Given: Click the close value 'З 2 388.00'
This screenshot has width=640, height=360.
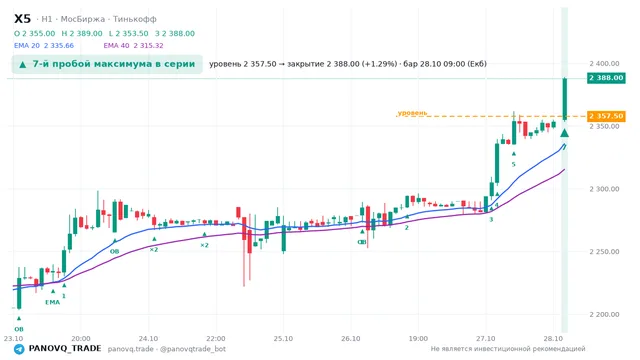Looking at the screenshot, I should point(175,33).
